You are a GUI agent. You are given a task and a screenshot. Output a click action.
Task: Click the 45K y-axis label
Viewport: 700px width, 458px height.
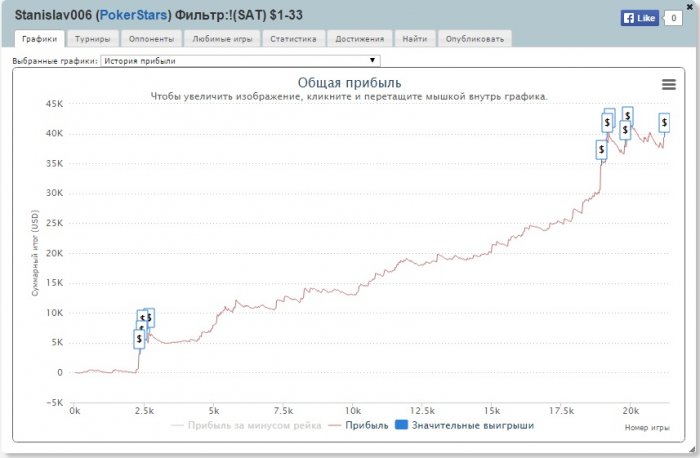pyautogui.click(x=54, y=104)
